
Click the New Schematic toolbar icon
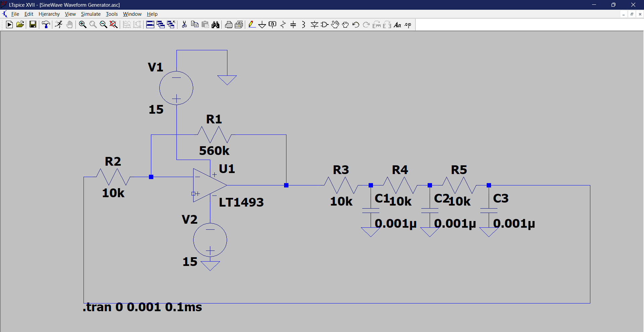[9, 24]
